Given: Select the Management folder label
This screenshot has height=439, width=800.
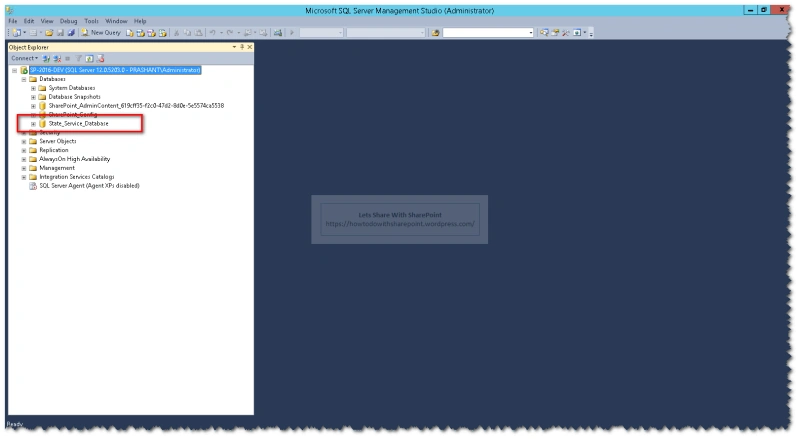Looking at the screenshot, I should tap(57, 168).
